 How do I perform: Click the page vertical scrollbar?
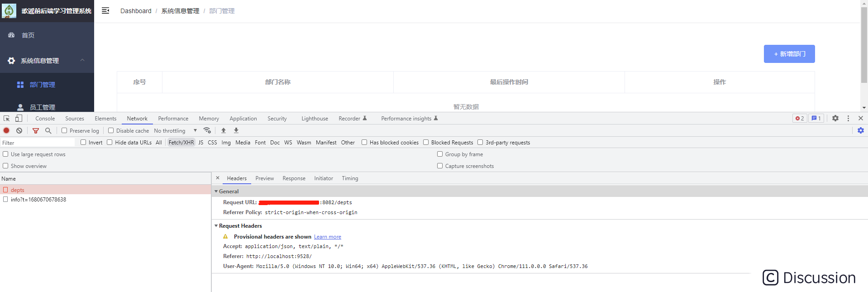pyautogui.click(x=864, y=45)
